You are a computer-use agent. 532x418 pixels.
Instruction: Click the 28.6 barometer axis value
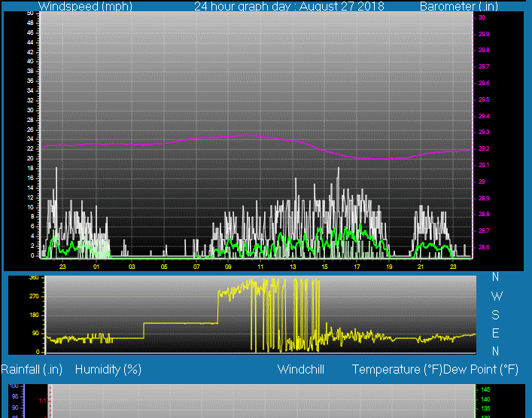tap(484, 248)
